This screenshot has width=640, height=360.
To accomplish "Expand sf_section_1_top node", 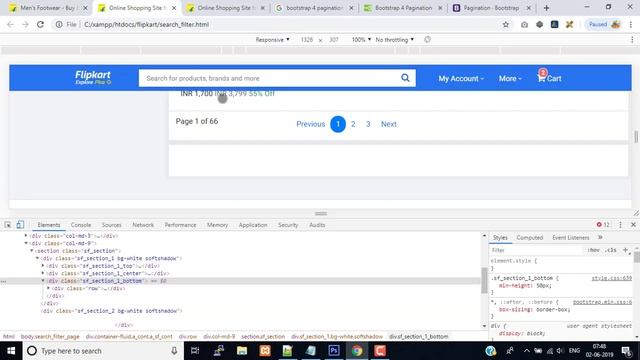I will click(x=43, y=265).
